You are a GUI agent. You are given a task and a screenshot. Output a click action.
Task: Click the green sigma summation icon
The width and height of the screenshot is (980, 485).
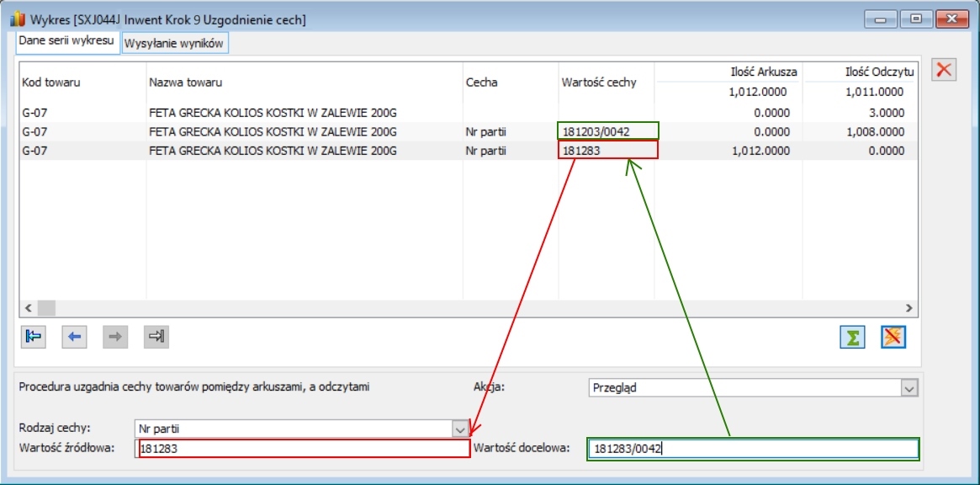point(853,337)
